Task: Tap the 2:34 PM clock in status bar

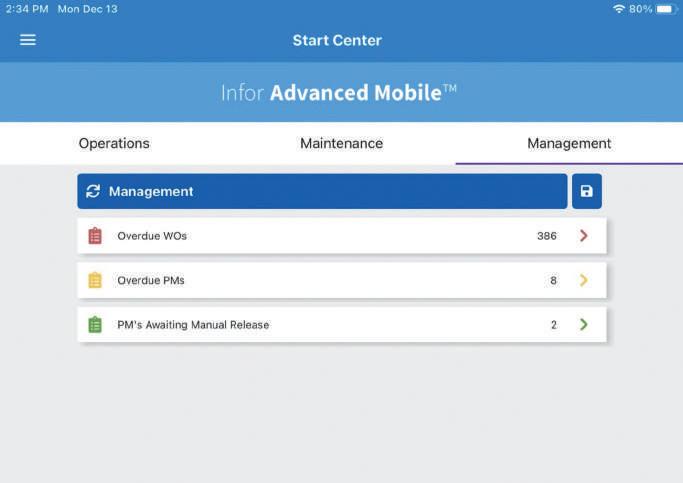Action: tap(27, 9)
